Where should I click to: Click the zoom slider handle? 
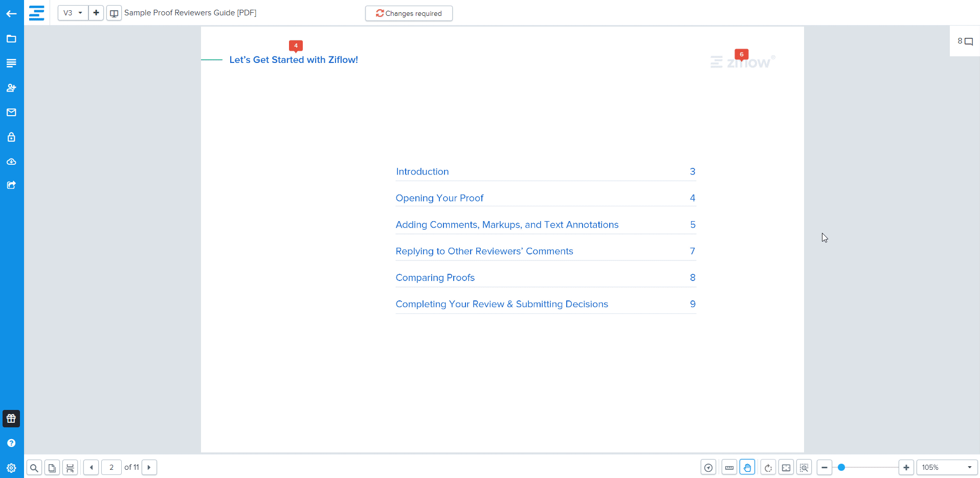click(841, 467)
